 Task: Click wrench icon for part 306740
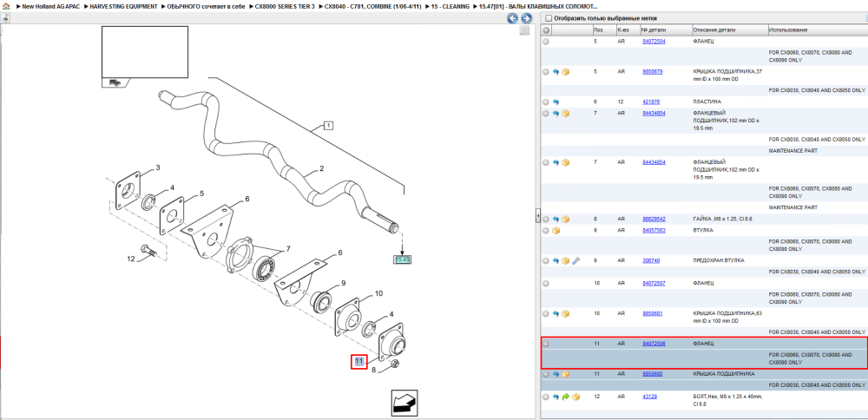(575, 260)
